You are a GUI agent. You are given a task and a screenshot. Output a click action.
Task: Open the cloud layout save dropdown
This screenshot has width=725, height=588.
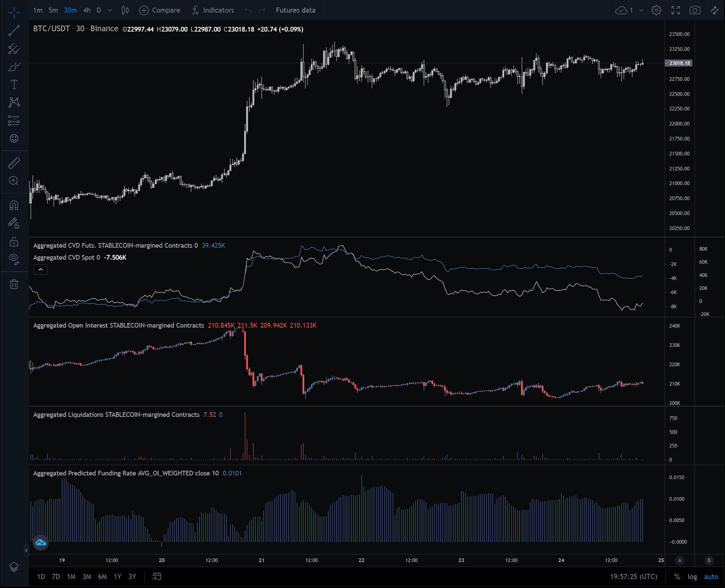pyautogui.click(x=641, y=10)
